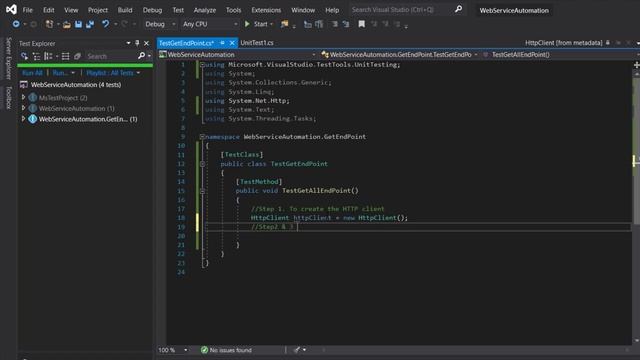Collapse the using directives at line 1
640x360 pixels.
pyautogui.click(x=202, y=64)
